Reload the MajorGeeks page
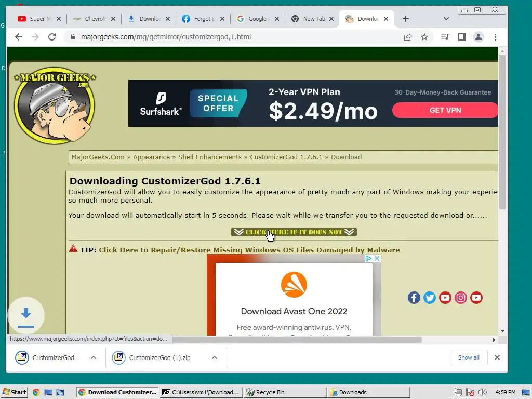Screen dimensions: 532x399 (52, 37)
